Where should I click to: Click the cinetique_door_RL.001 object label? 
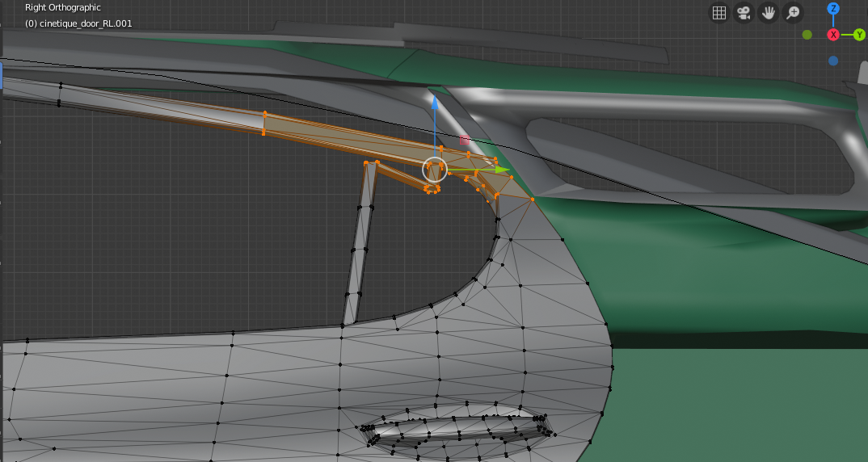point(85,23)
